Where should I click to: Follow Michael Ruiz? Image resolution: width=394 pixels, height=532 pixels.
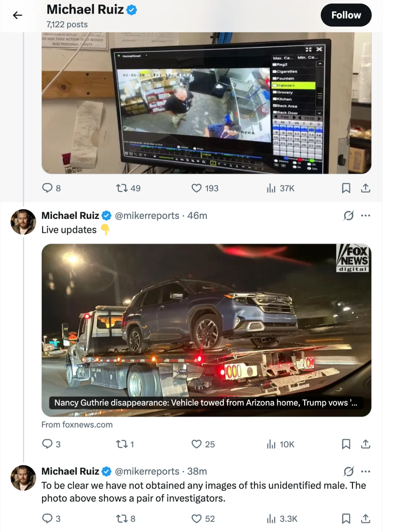pyautogui.click(x=346, y=15)
